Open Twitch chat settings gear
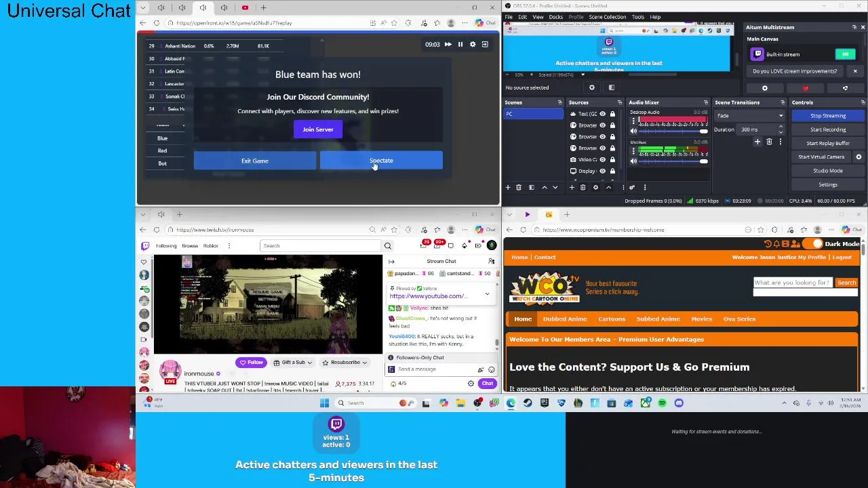 [471, 384]
